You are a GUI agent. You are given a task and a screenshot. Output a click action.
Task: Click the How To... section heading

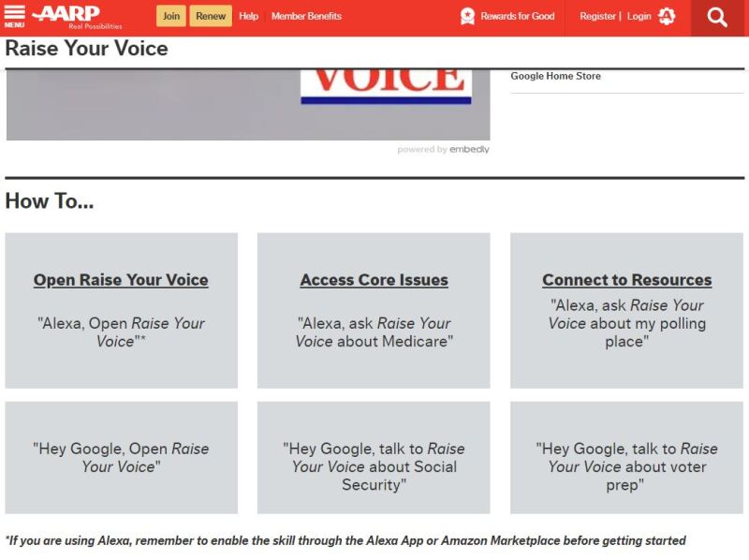click(x=50, y=200)
